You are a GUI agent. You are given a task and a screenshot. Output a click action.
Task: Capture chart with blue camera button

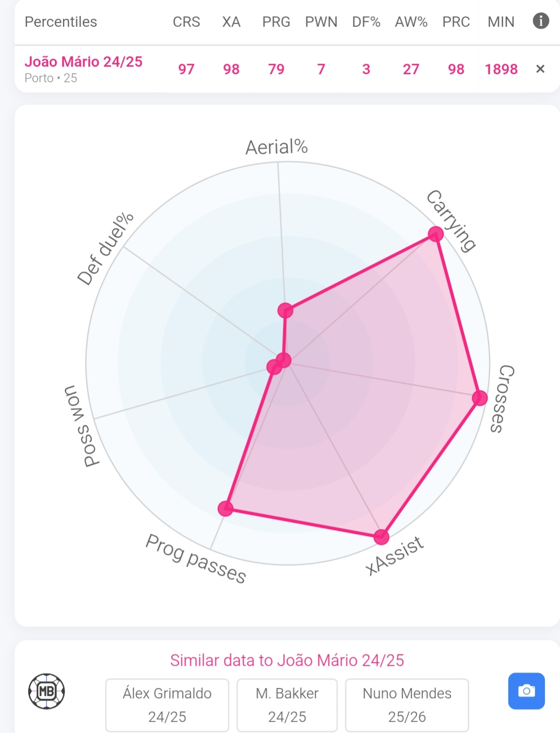pos(526,691)
